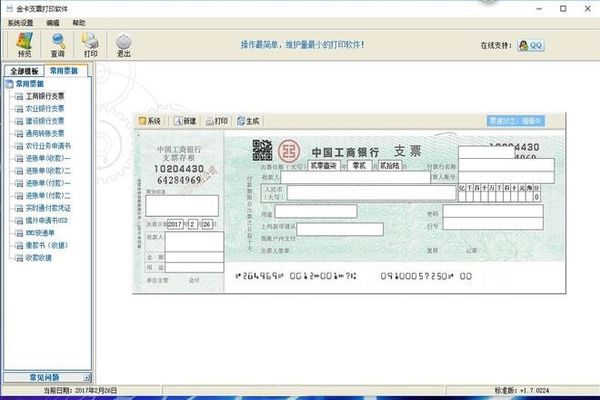Select 工商银行支票 in the template tree

(45, 96)
